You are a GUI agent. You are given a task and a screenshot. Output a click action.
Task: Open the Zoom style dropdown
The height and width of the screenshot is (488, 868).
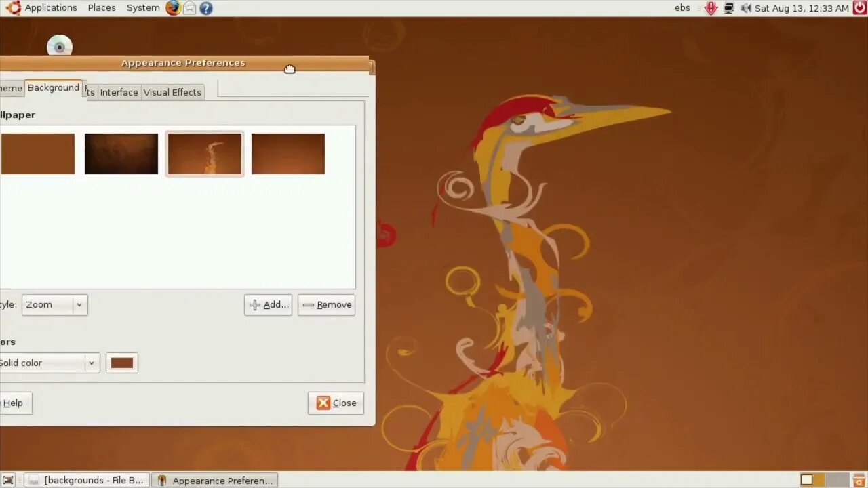pyautogui.click(x=54, y=305)
